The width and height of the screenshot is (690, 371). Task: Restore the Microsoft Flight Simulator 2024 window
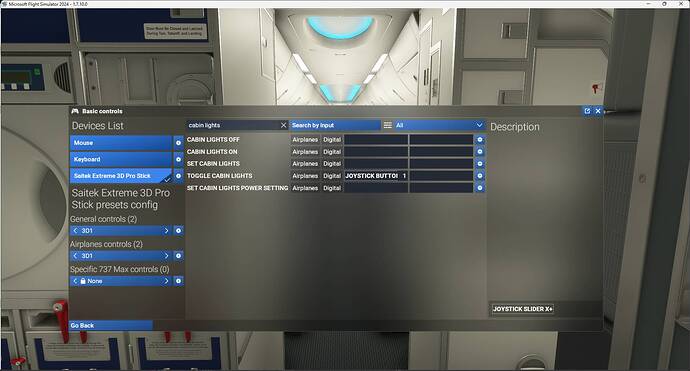tap(664, 4)
